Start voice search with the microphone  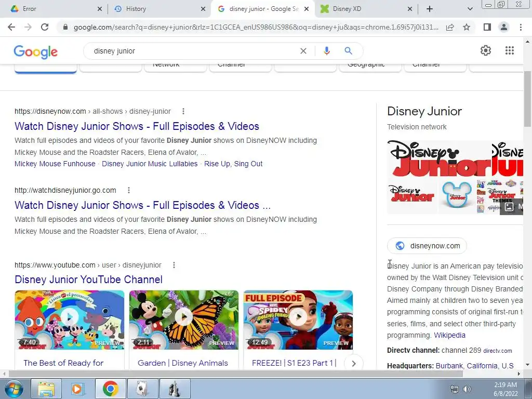coord(326,51)
